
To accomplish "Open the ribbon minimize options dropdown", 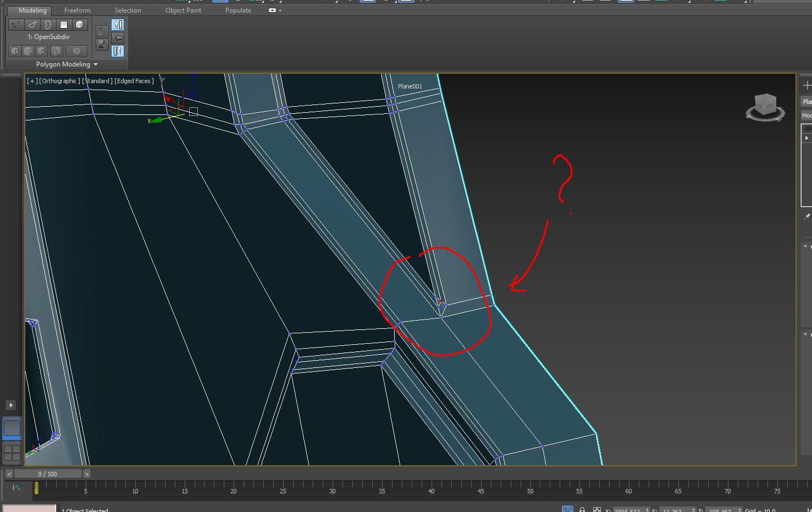I will coord(275,10).
